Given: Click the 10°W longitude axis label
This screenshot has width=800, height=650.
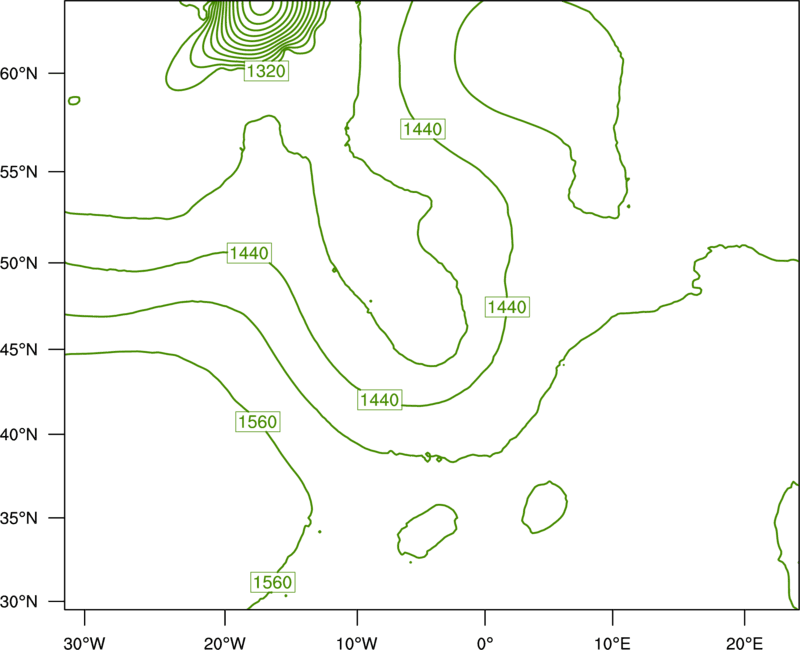Looking at the screenshot, I should [357, 643].
